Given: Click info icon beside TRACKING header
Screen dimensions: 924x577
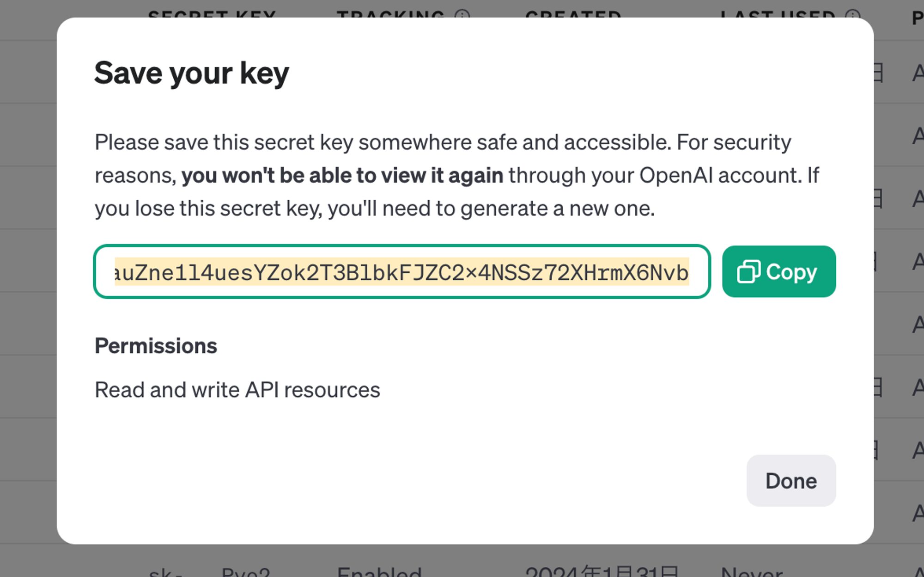Looking at the screenshot, I should click(462, 15).
